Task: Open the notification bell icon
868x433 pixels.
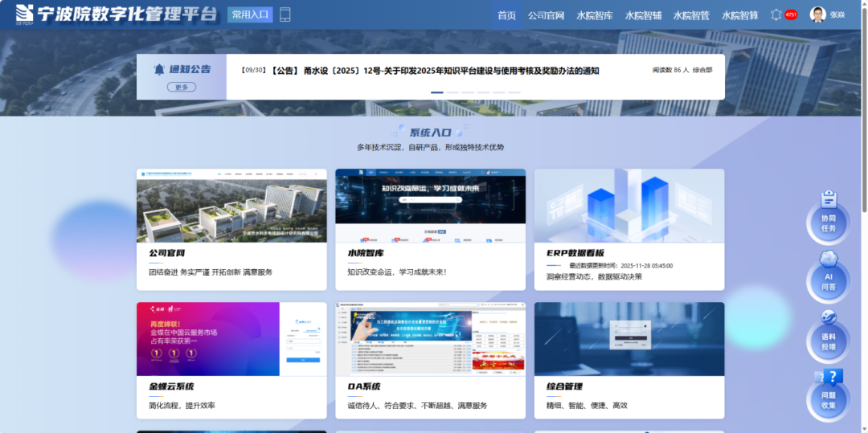Action: pos(776,14)
